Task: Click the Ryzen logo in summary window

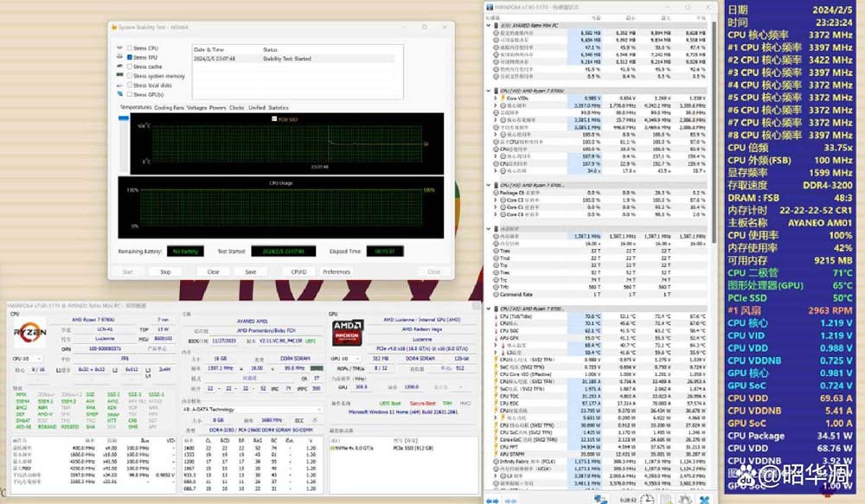Action: 29,331
